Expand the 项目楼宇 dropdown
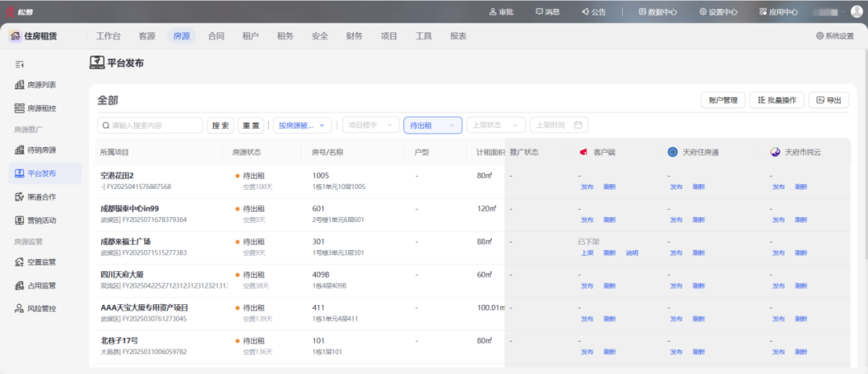This screenshot has height=374, width=868. coord(371,125)
